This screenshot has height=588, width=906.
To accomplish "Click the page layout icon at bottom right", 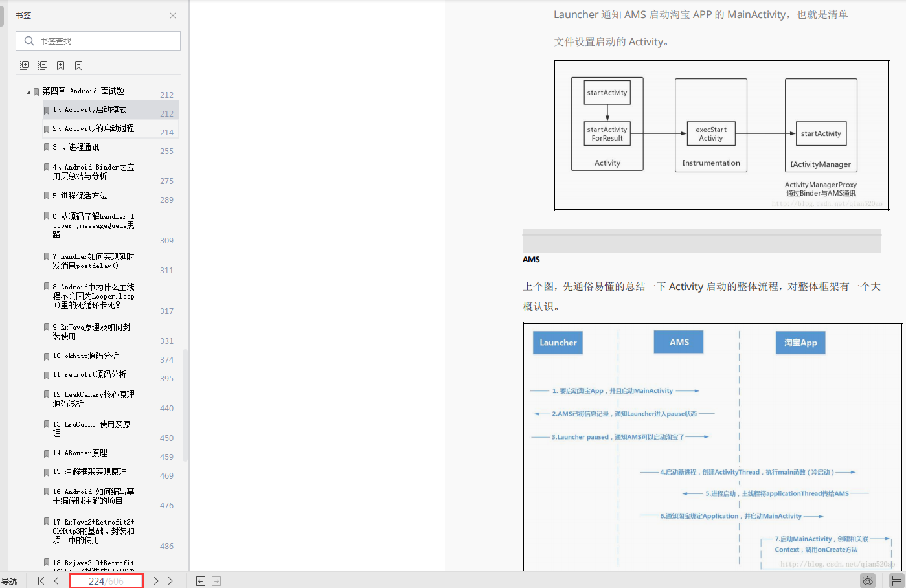I will 897,581.
